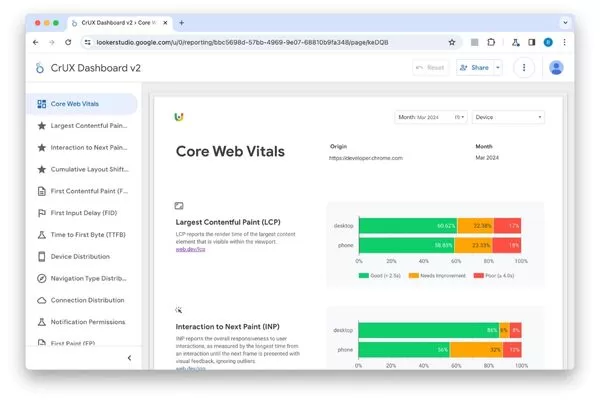This screenshot has width=600, height=400.
Task: Open the Extensions puzzle icon
Action: coord(491,42)
